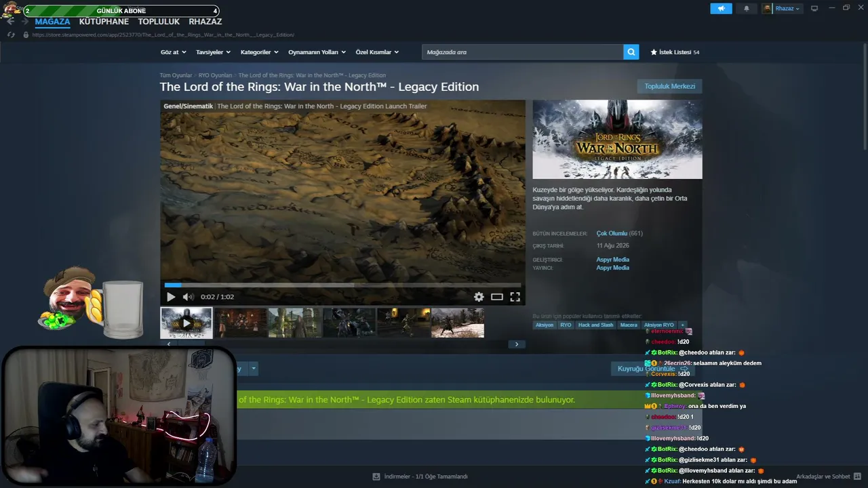Screen dimensions: 868x488
Task: Follow the RYO Oyunları breadcrumb link
Action: (215, 75)
